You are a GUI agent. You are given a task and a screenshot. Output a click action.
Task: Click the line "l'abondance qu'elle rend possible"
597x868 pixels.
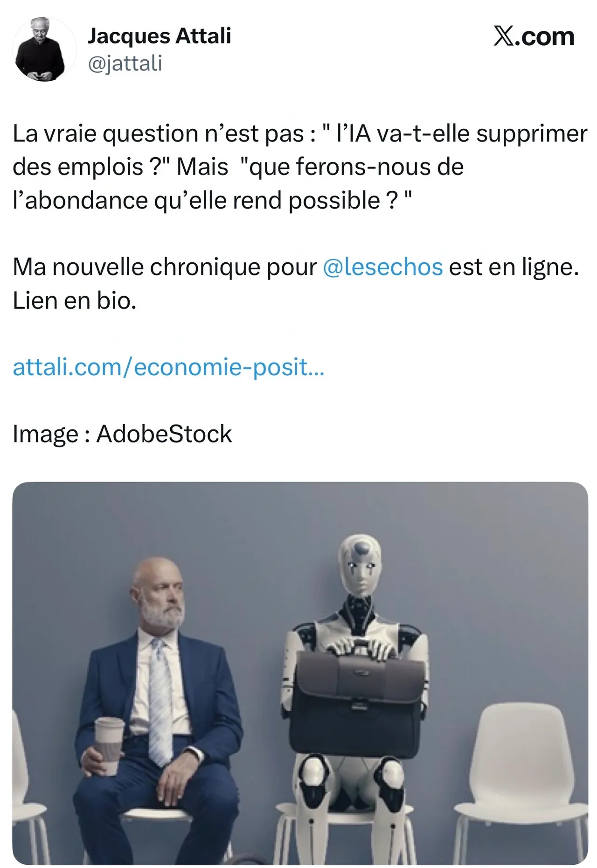pyautogui.click(x=196, y=201)
